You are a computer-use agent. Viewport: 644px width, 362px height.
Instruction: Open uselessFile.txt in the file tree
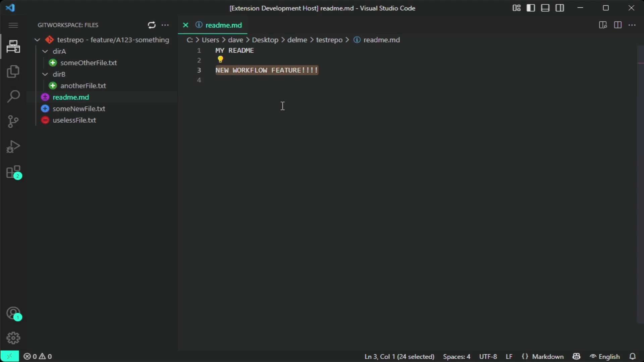pos(74,120)
